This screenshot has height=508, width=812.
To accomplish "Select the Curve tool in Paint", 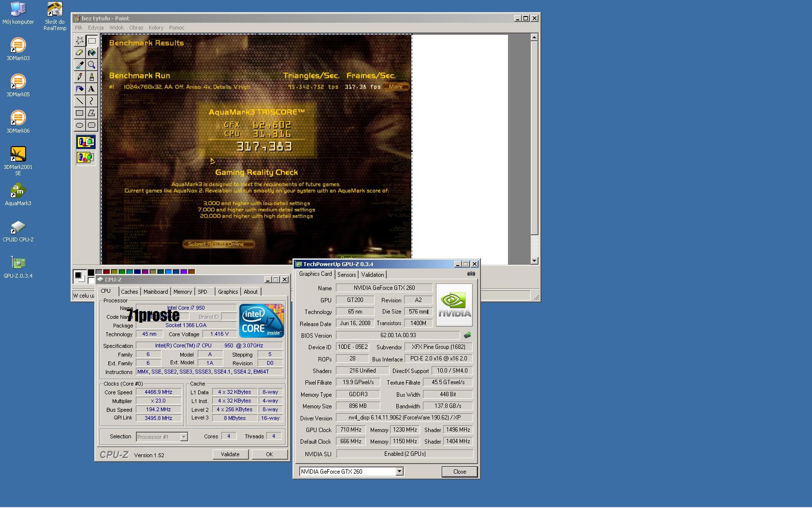I will 92,101.
